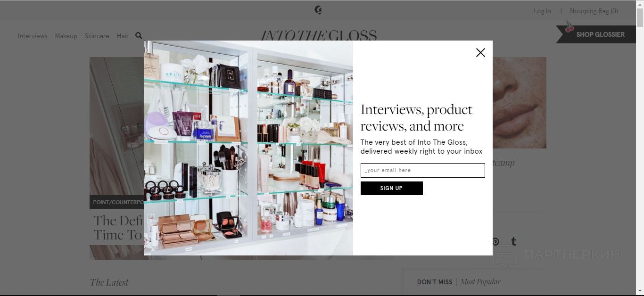644x296 pixels.
Task: Open the Hair menu
Action: (x=123, y=36)
